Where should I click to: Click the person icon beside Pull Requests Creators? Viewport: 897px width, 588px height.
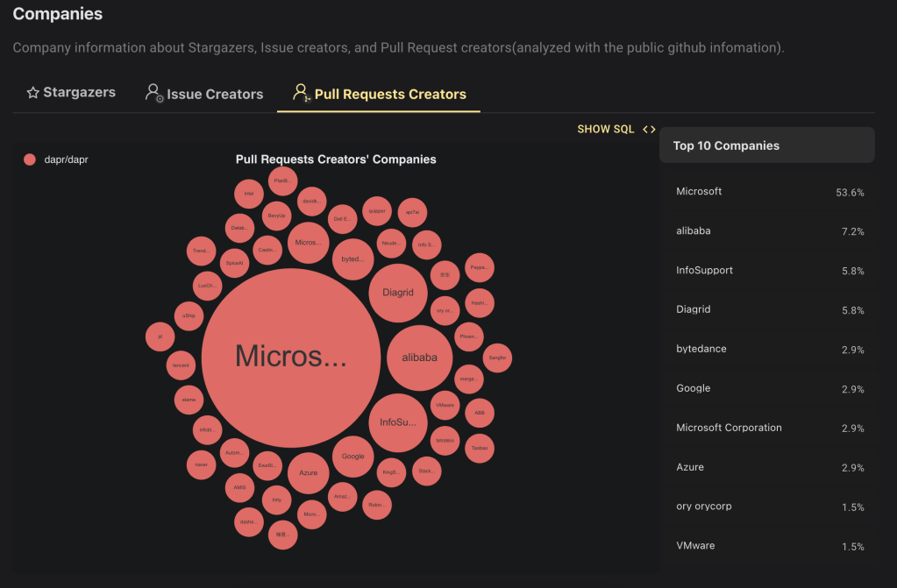301,93
